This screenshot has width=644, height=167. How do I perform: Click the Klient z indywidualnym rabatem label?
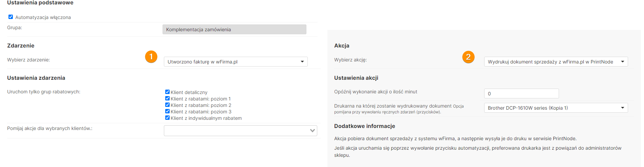pyautogui.click(x=206, y=118)
